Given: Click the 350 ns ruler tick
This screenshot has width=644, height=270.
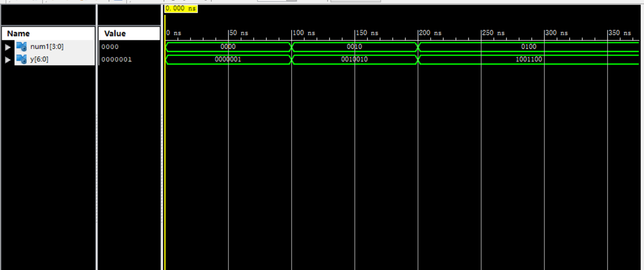Looking at the screenshot, I should tap(620, 33).
